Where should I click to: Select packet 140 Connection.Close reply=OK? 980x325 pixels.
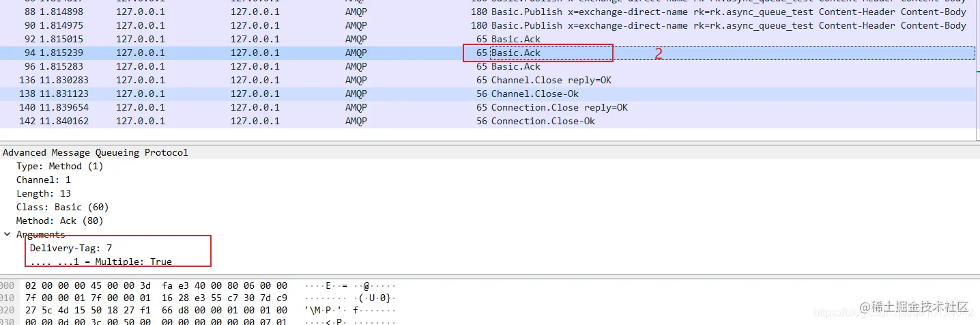pyautogui.click(x=487, y=107)
